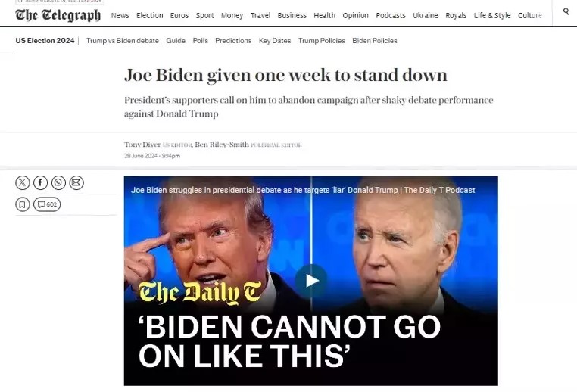Share article on X (Twitter) icon
Image resolution: width=577 pixels, height=392 pixels.
(23, 183)
